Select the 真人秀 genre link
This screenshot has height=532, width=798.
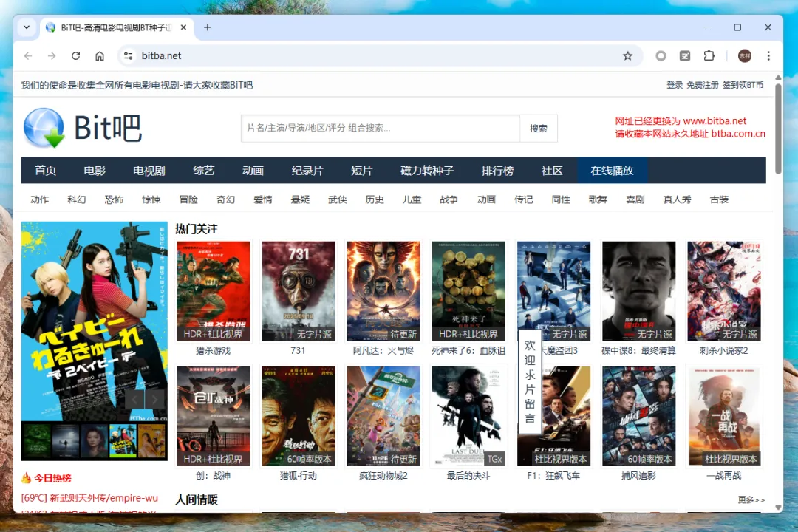click(x=677, y=199)
